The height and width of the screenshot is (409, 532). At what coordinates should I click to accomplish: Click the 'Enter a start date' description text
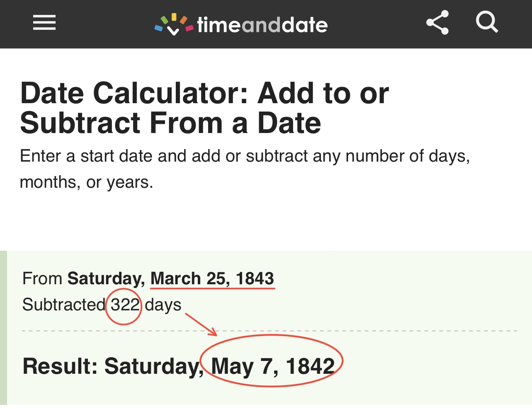[245, 156]
